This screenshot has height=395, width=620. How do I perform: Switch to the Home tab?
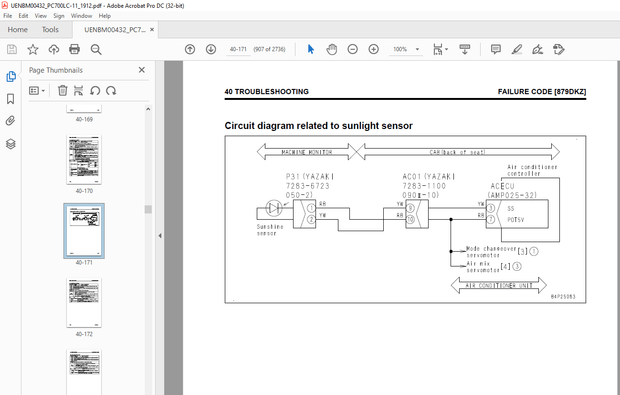17,30
